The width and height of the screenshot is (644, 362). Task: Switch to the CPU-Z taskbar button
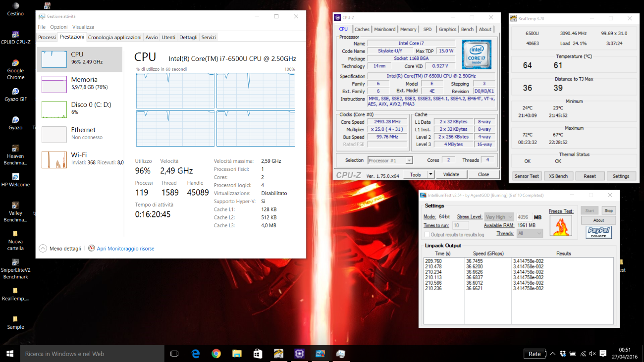(299, 354)
